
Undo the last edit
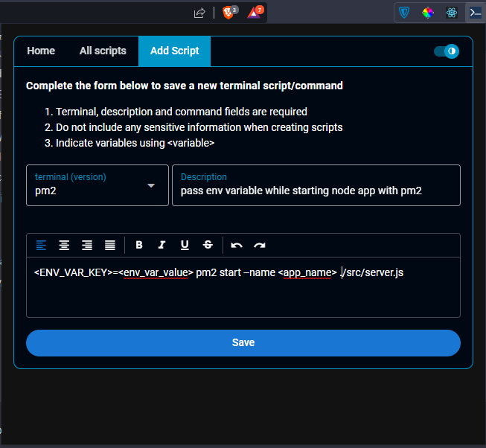click(x=237, y=245)
